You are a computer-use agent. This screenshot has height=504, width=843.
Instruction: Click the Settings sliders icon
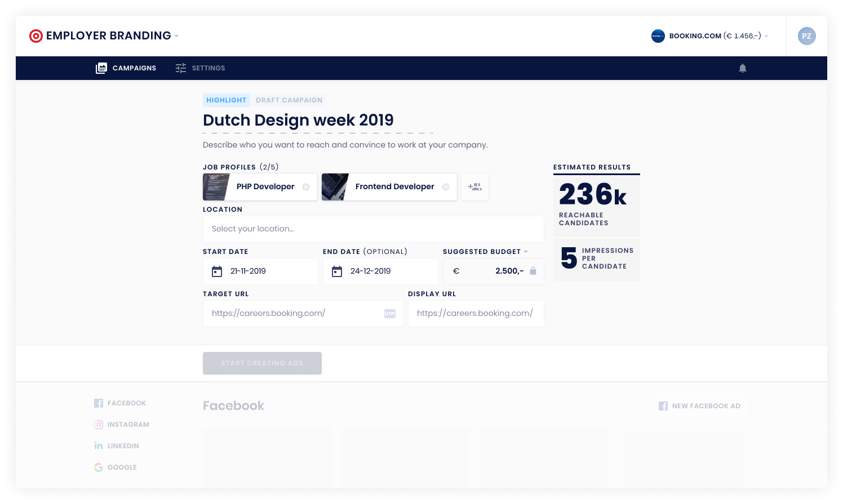181,68
